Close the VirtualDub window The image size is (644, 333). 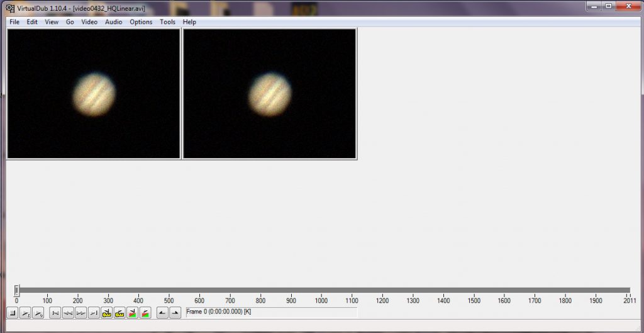click(629, 6)
